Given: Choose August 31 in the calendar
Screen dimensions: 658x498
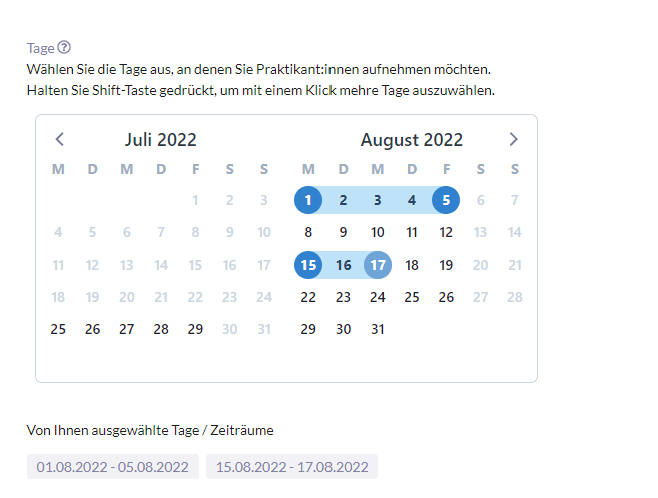Looking at the screenshot, I should 378,329.
